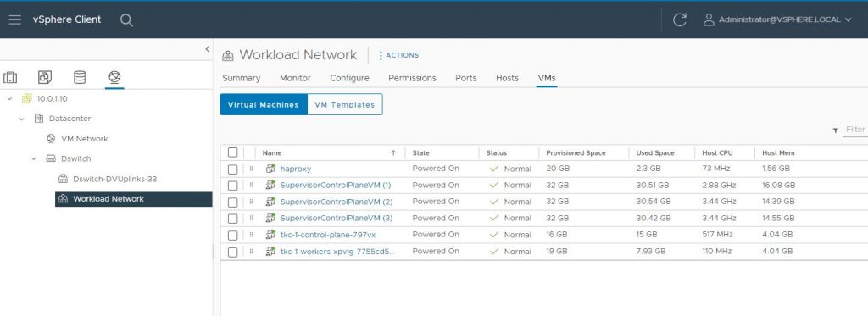Open the SupervisorControlPlaneVM (1) link

(336, 186)
